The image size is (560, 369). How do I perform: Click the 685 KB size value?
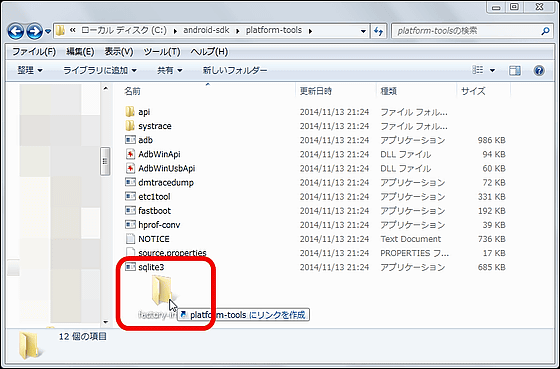click(x=491, y=267)
